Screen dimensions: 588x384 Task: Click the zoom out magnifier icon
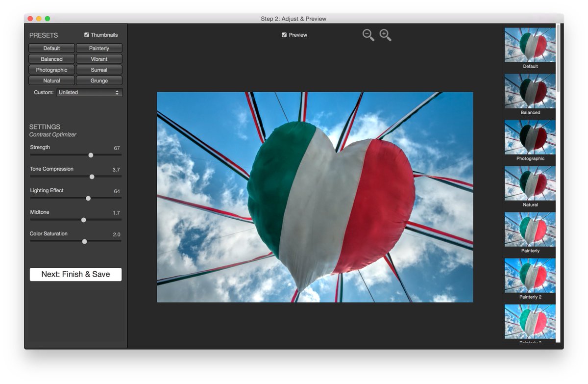(368, 35)
